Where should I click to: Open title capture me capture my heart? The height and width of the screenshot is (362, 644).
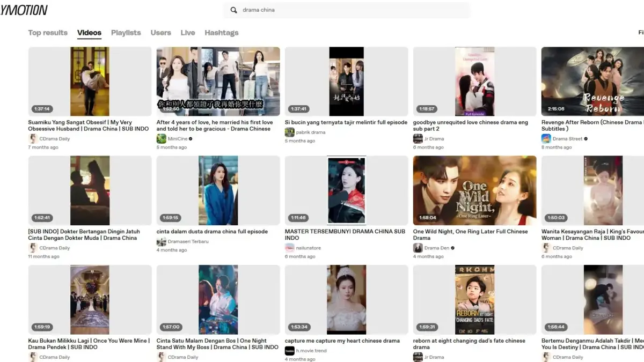(x=342, y=341)
